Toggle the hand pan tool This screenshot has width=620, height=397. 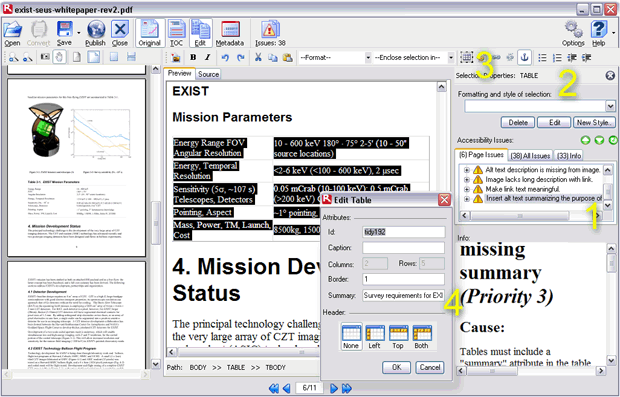(x=59, y=57)
